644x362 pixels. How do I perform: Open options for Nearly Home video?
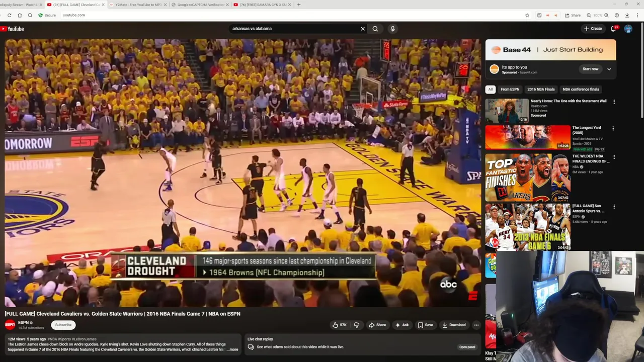(x=614, y=102)
